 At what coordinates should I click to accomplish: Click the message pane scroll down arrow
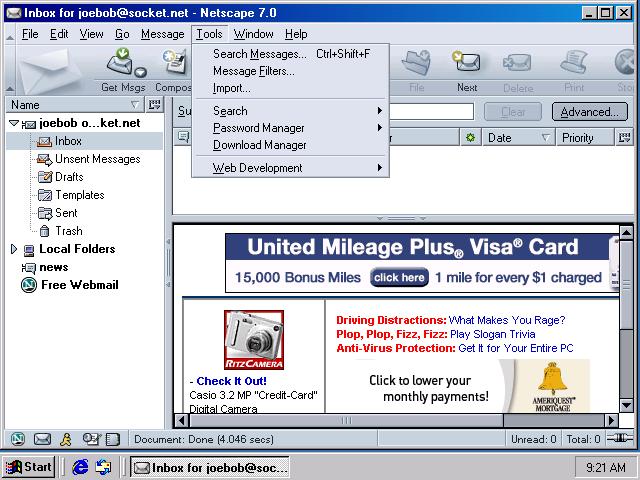point(626,405)
